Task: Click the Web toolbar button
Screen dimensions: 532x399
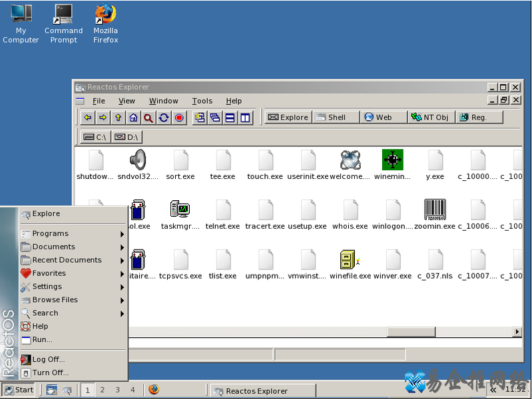Action: click(x=384, y=117)
